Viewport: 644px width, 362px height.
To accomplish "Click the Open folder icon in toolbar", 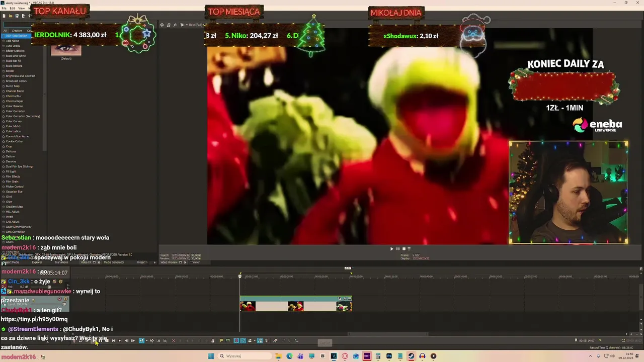I will pyautogui.click(x=11, y=16).
